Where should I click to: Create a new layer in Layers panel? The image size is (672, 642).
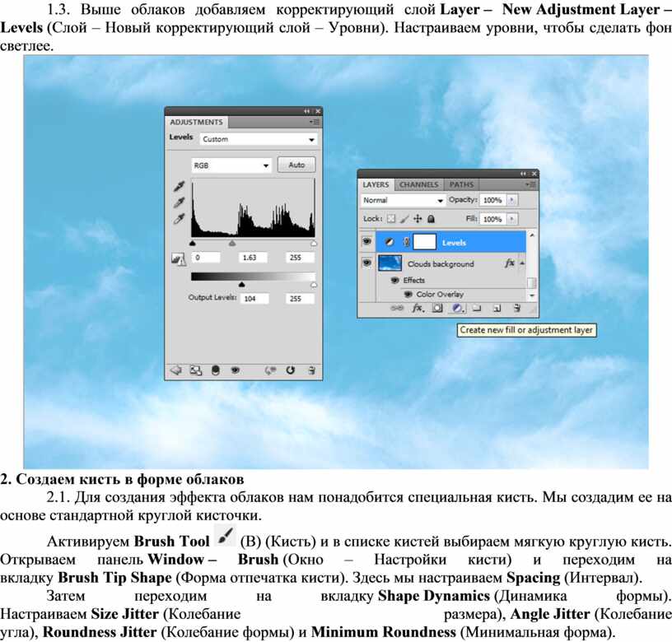pos(497,308)
